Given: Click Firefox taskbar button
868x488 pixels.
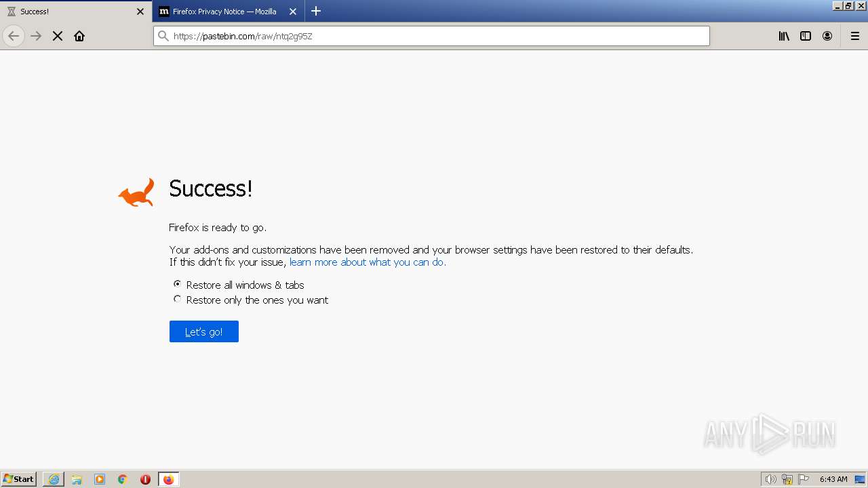Looking at the screenshot, I should tap(169, 479).
